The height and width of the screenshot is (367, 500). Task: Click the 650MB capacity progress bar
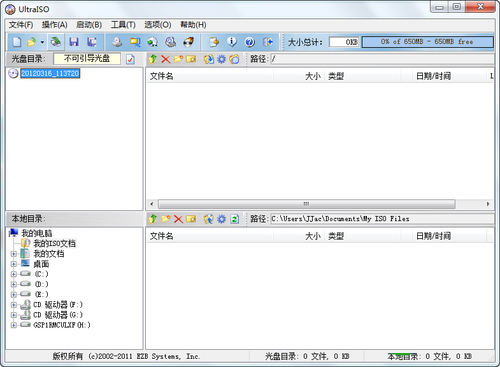pos(427,42)
